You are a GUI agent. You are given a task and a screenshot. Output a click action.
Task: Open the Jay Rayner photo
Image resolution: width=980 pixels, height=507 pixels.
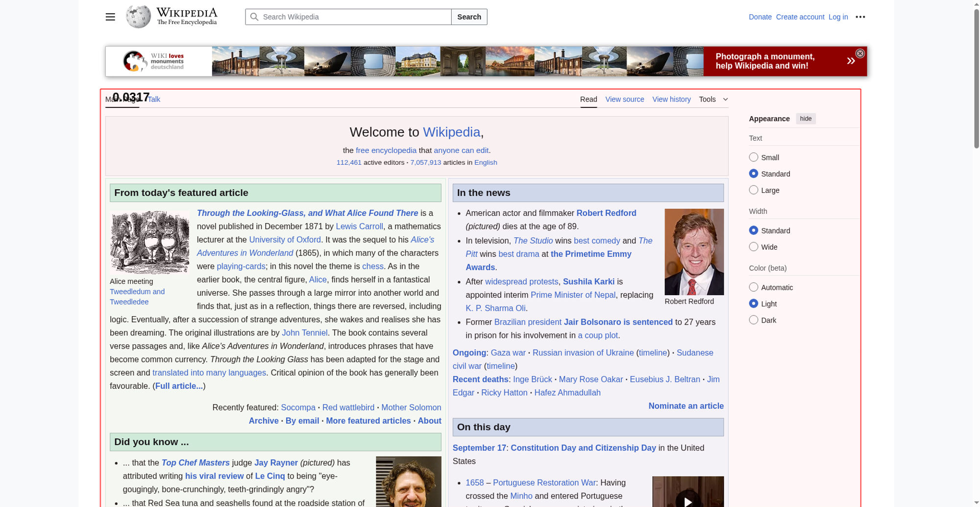[408, 482]
